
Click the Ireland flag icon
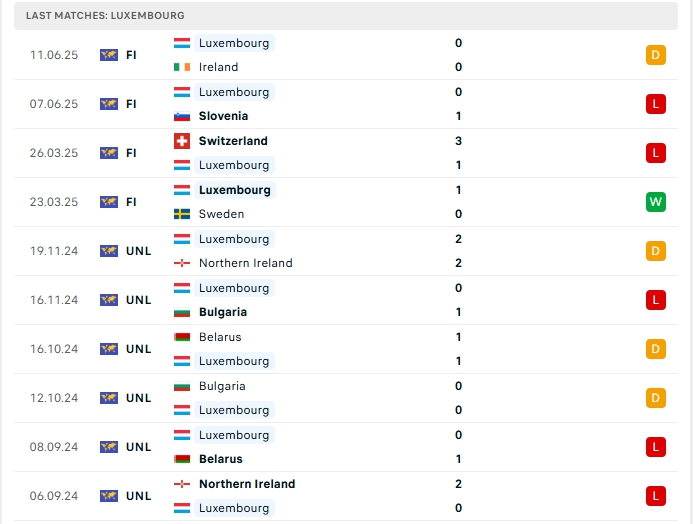coord(182,67)
